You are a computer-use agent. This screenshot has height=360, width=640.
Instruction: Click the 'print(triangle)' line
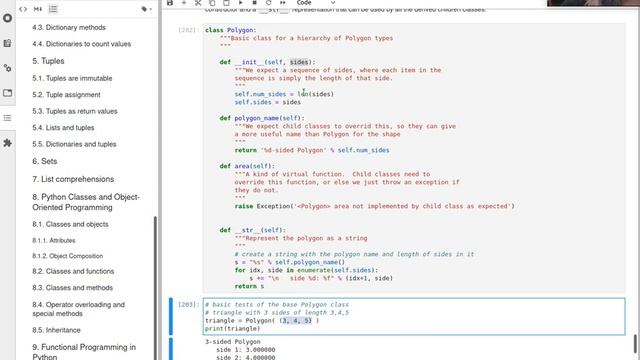click(x=233, y=329)
